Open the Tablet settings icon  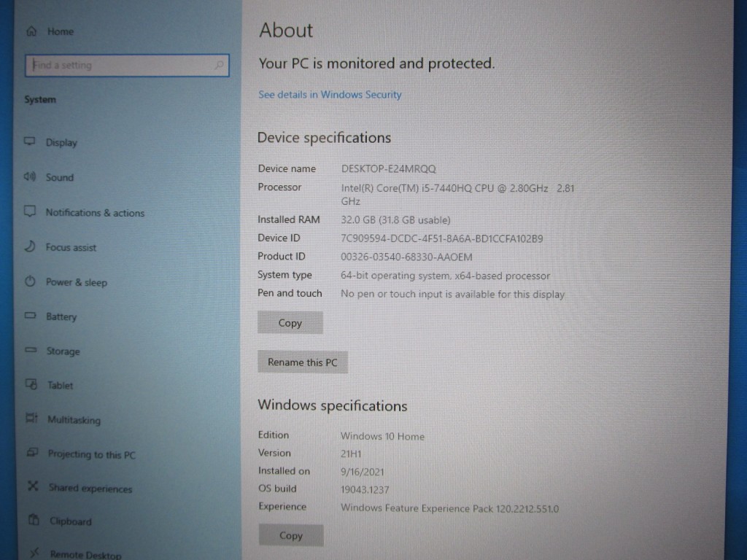click(x=31, y=384)
